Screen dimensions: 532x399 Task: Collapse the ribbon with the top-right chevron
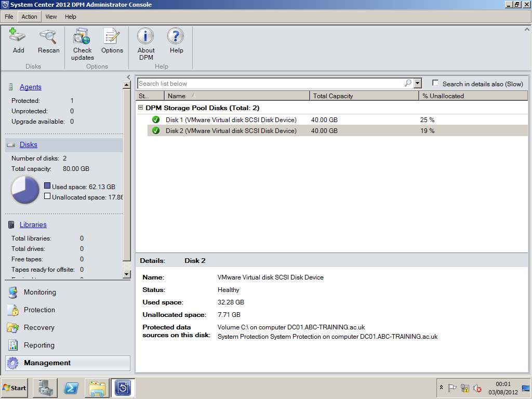527,30
